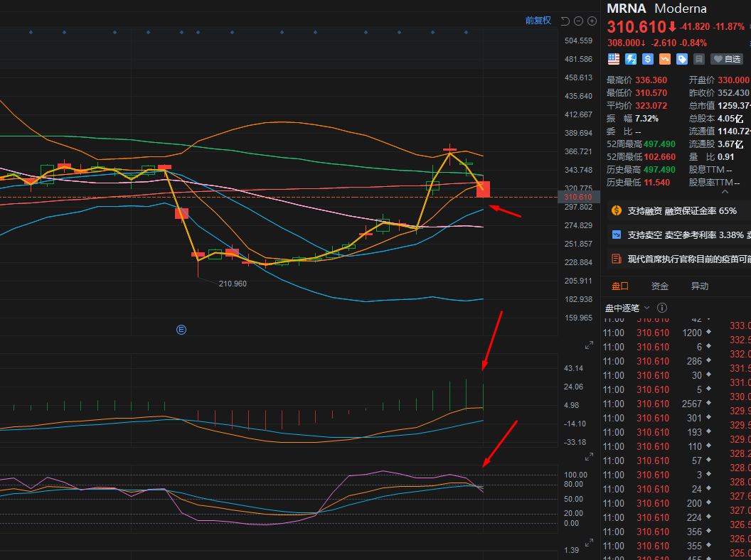Click the 平均价 323.072 value
Screen dimensions: 751x560
tap(651, 106)
